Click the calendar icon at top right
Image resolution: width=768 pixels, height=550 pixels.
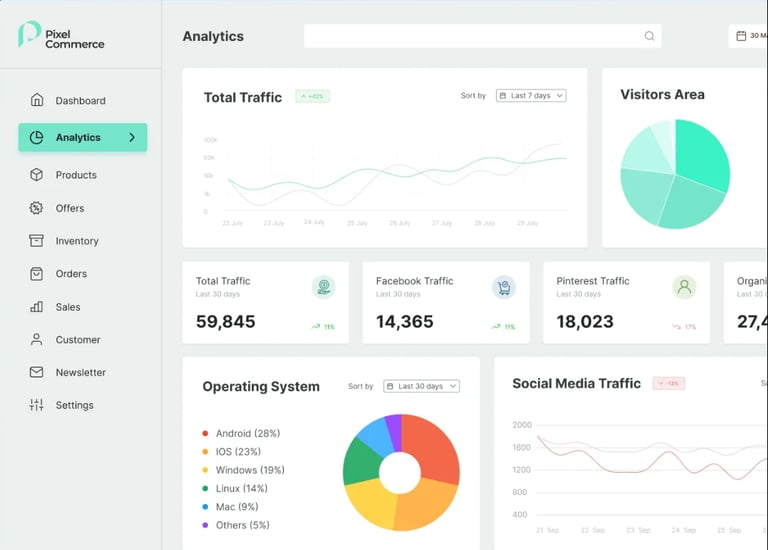(x=741, y=36)
